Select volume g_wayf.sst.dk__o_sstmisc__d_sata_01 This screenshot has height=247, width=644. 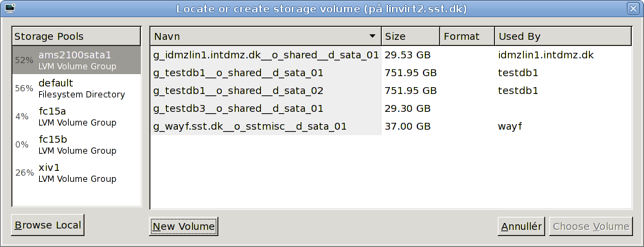(391, 126)
